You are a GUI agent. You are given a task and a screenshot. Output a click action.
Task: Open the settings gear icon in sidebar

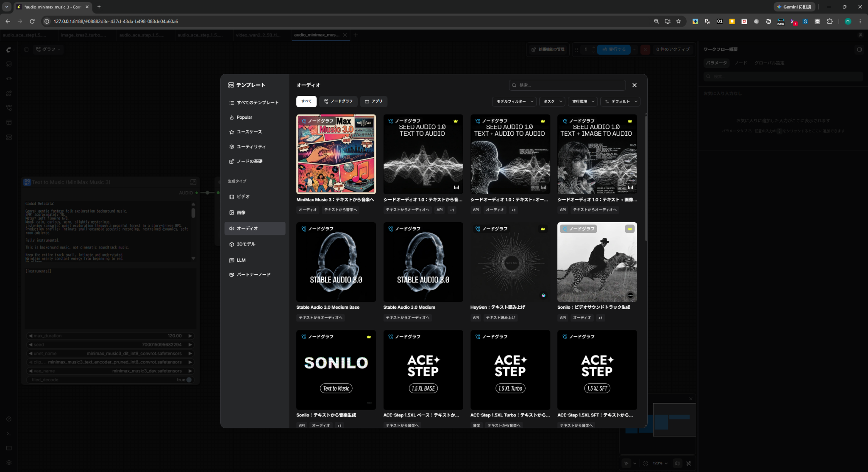pyautogui.click(x=9, y=463)
